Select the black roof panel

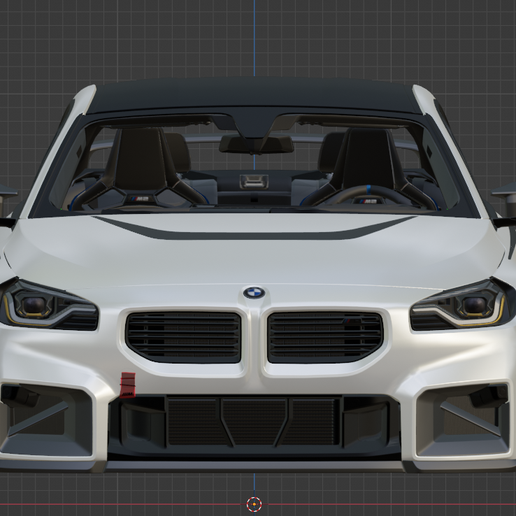pyautogui.click(x=254, y=97)
